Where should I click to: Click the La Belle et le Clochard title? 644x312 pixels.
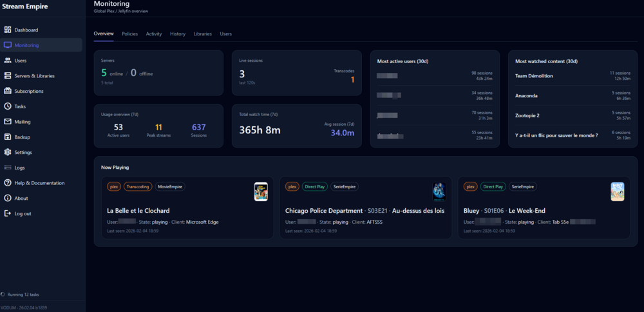tap(138, 211)
